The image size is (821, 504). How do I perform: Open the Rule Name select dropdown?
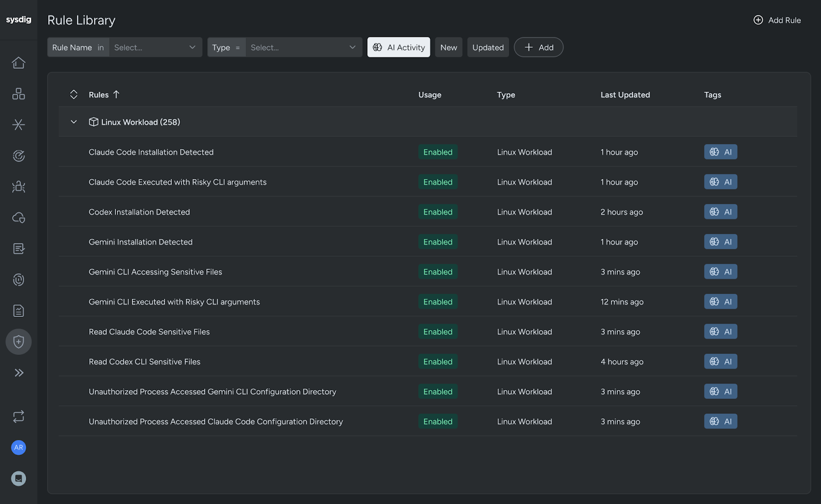tap(155, 47)
